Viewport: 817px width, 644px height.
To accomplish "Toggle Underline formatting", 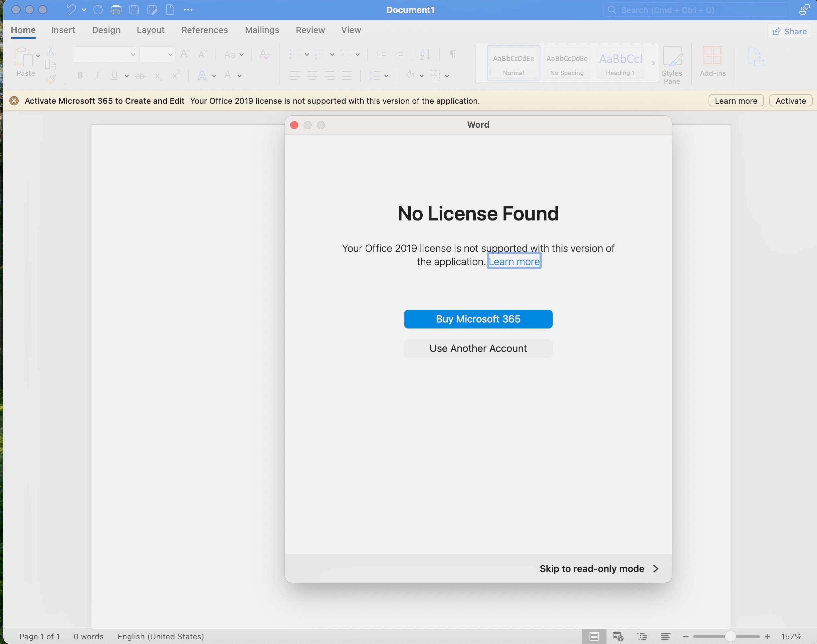I will (114, 75).
